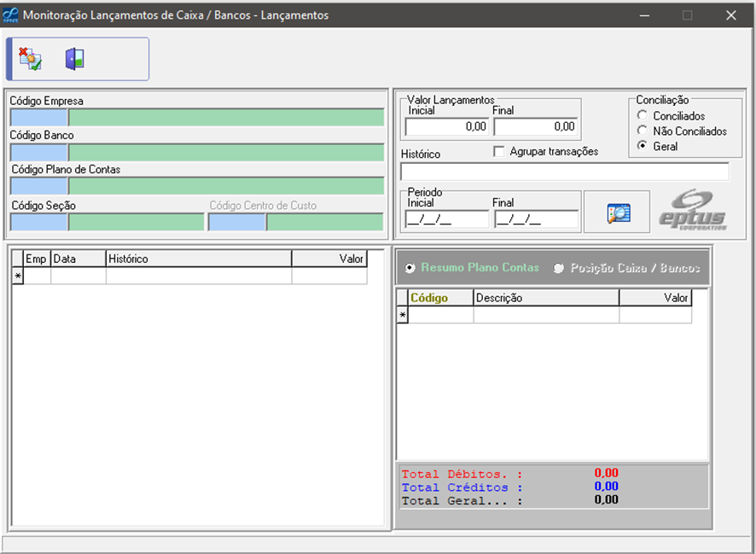Click the Histórico text input field
The image size is (756, 554).
pyautogui.click(x=564, y=172)
